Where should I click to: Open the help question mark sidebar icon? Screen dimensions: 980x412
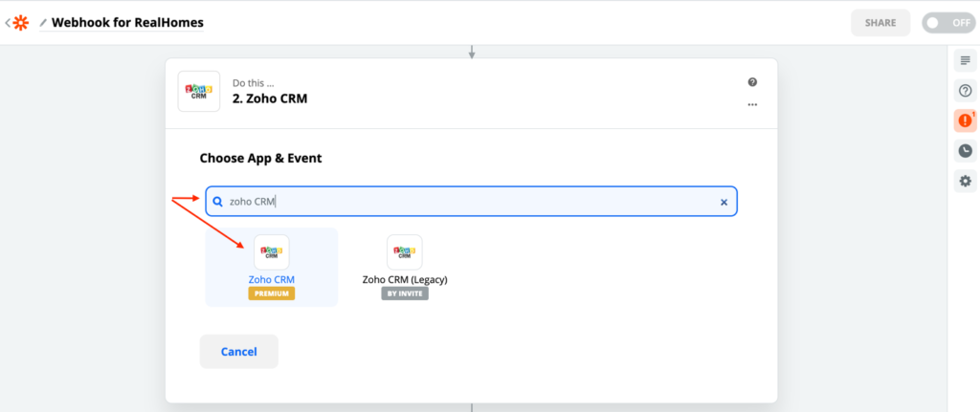click(965, 91)
